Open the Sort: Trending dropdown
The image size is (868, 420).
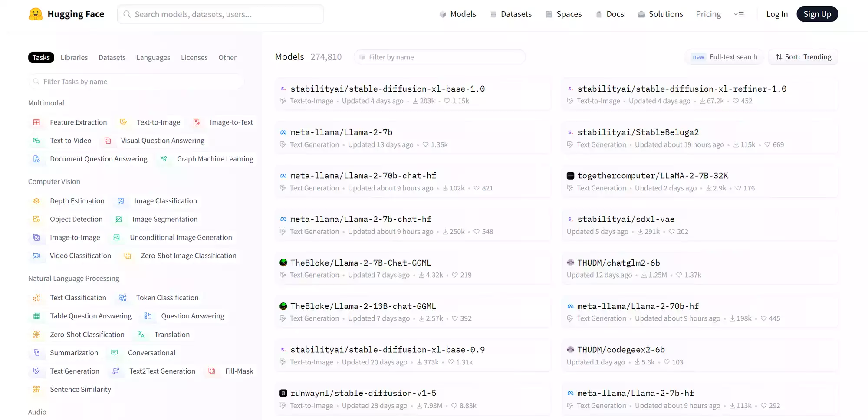click(x=803, y=57)
